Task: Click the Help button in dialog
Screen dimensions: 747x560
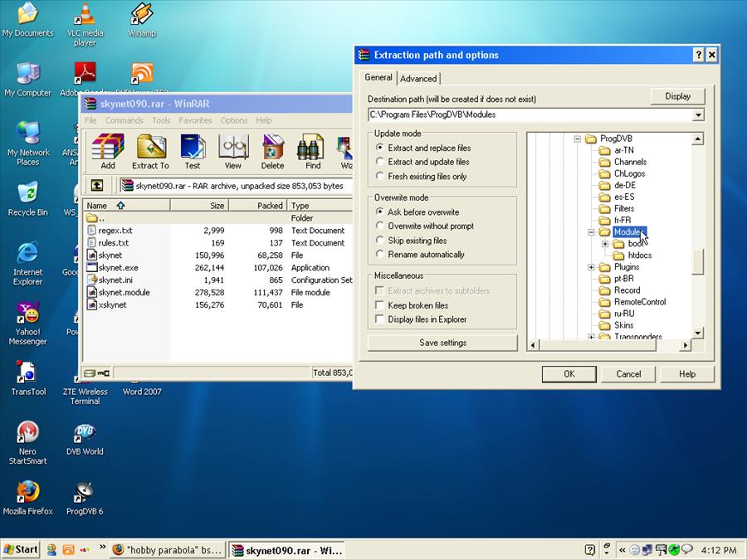Action: 687,374
